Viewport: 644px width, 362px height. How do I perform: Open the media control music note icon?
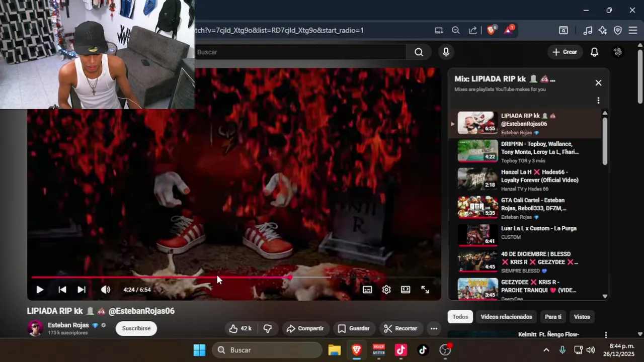588,30
